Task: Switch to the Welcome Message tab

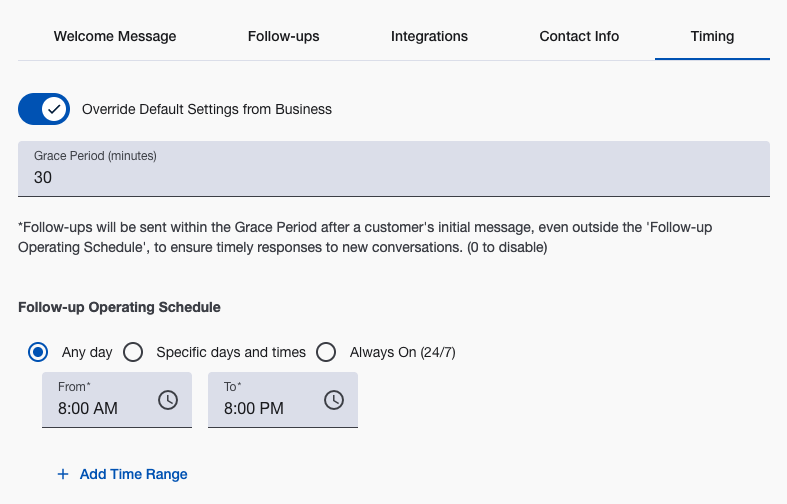Action: click(115, 37)
